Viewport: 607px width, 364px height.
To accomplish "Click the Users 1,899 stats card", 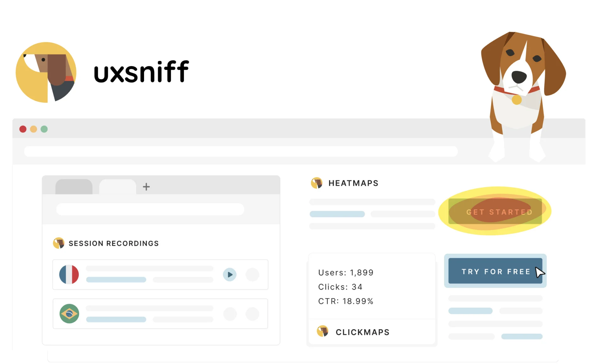I will 371,286.
